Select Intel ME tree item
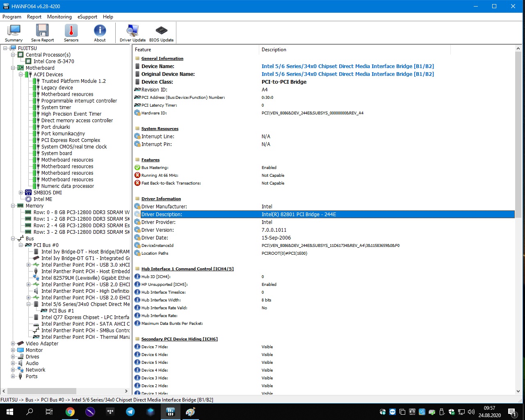This screenshot has height=420, width=525. click(43, 199)
